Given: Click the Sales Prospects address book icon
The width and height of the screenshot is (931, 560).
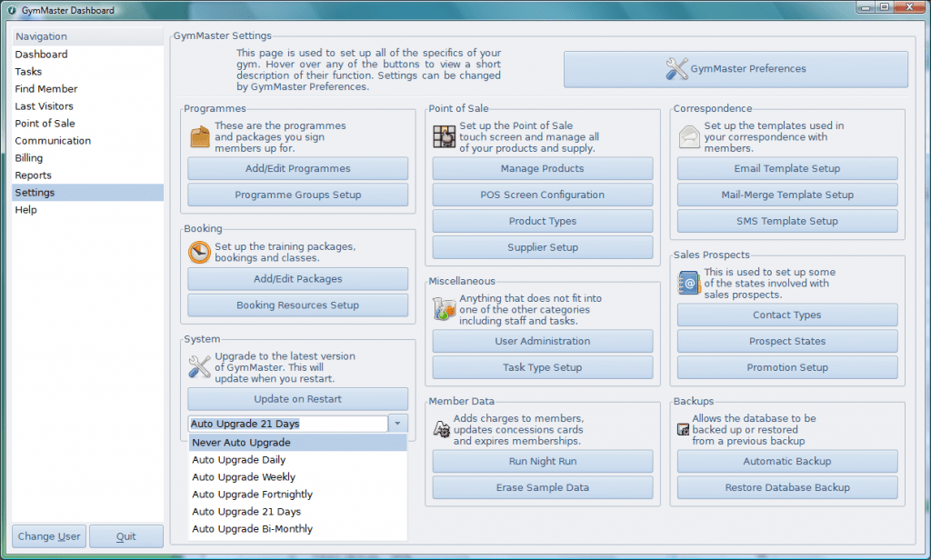Looking at the screenshot, I should [689, 283].
